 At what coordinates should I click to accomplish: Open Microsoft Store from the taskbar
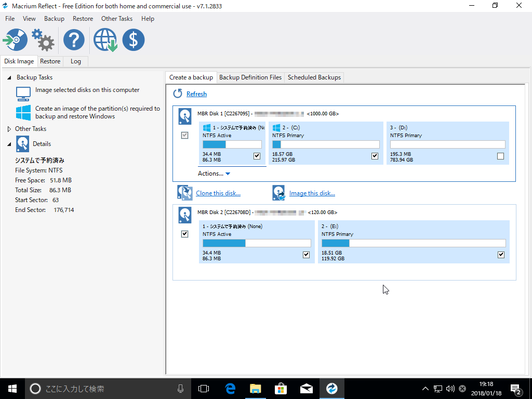pos(281,389)
